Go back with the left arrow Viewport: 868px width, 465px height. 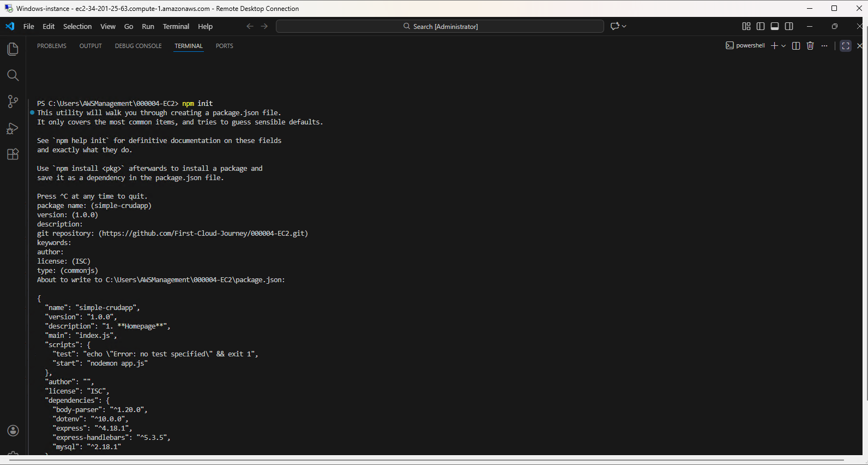point(250,26)
